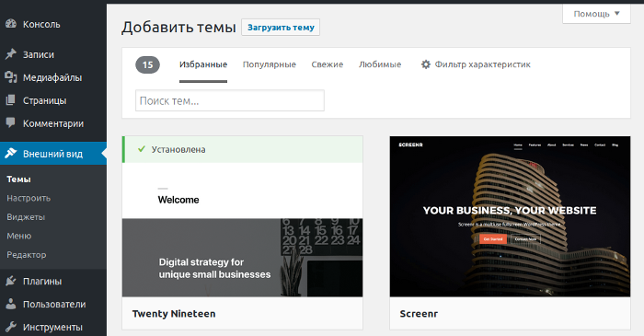Click the Внешний вид paintbrush icon
Screen dimensions: 644x336
tap(11, 153)
